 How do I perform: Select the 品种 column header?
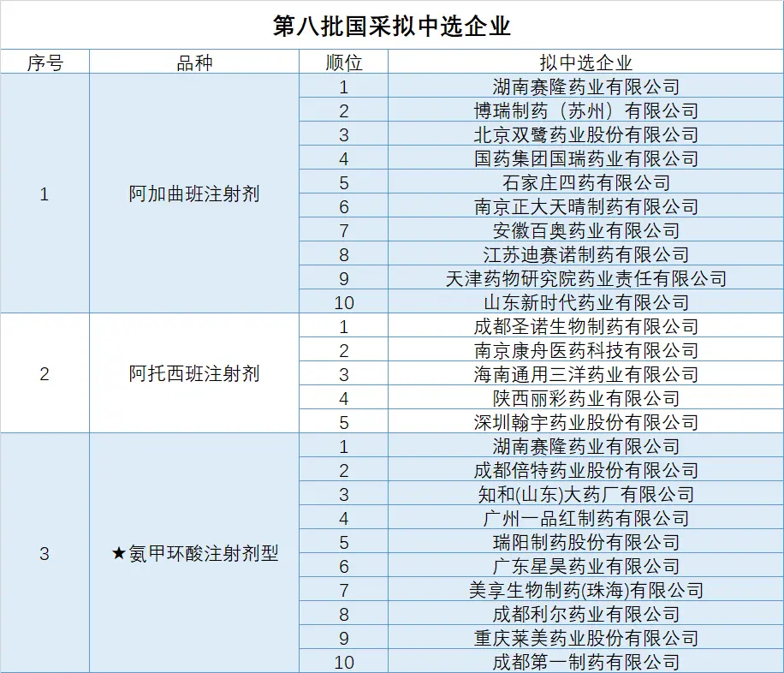tap(194, 63)
